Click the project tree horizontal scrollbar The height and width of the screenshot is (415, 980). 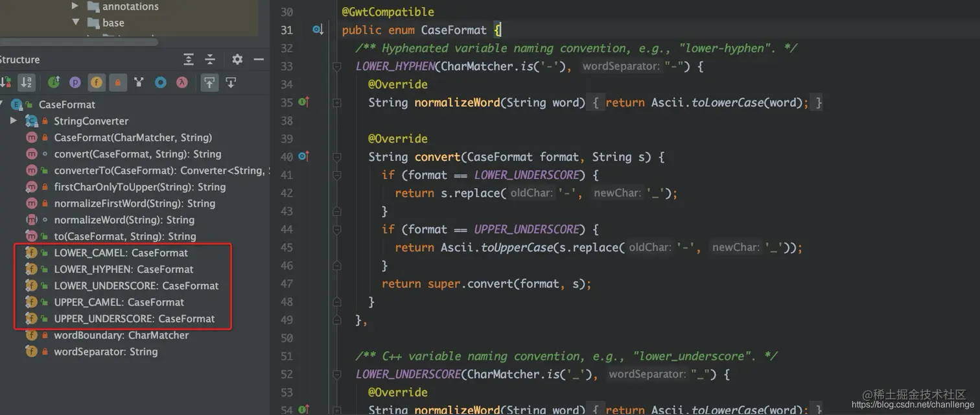pos(79,42)
